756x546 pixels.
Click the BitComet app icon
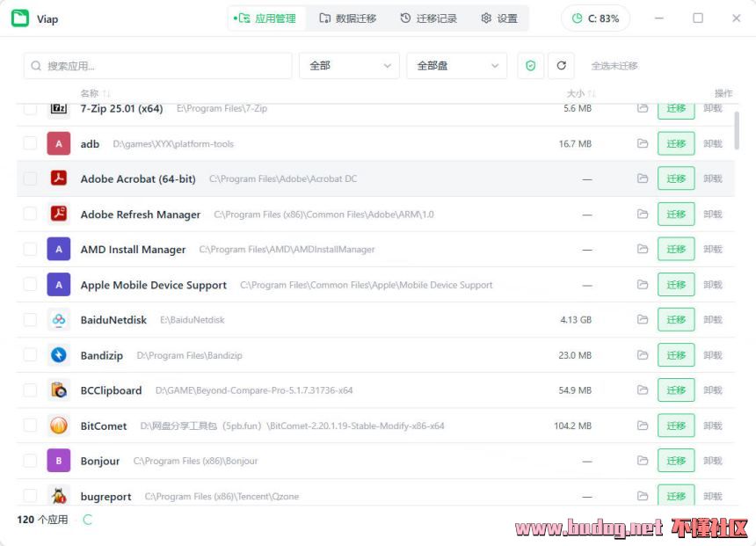(59, 426)
